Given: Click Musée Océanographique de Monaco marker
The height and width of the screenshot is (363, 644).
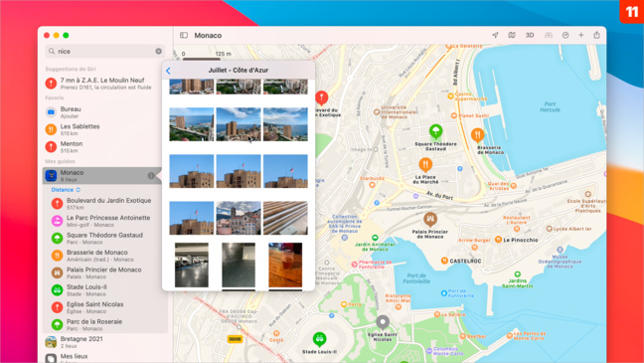Looking at the screenshot, I should point(560,250).
